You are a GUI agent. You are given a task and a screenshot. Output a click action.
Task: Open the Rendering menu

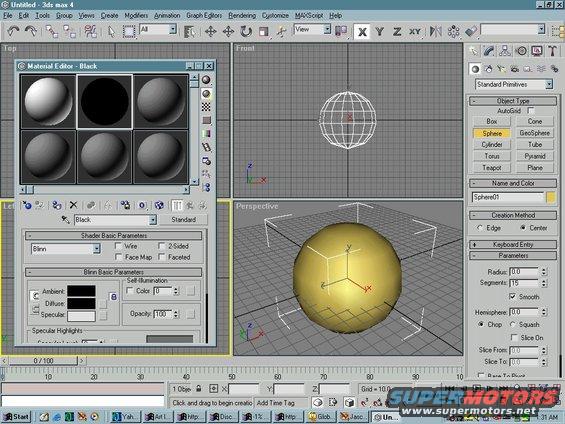coord(242,15)
